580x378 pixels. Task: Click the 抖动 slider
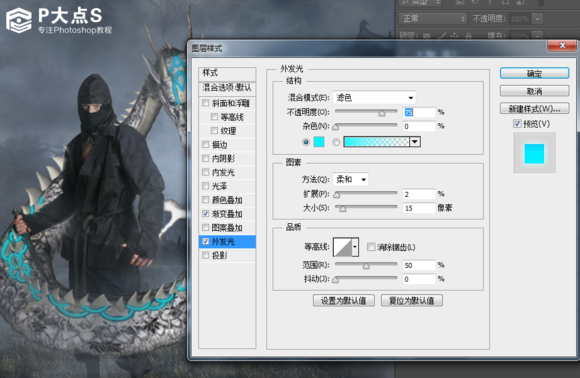[x=366, y=279]
